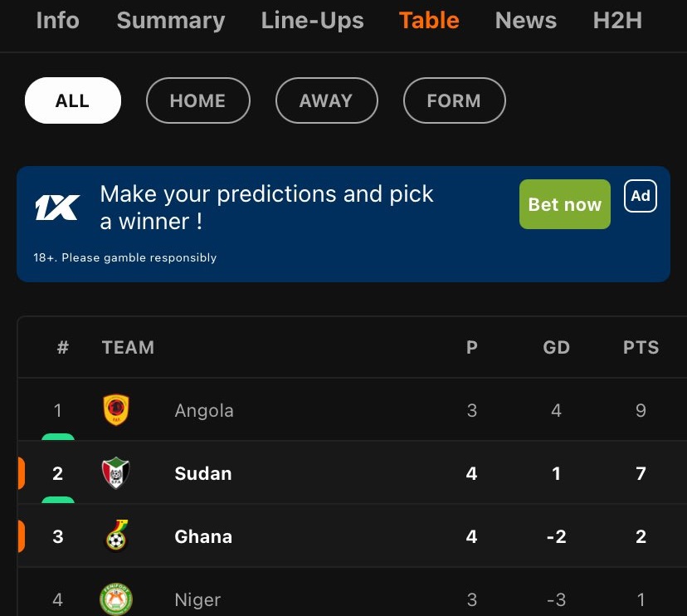Tap the Ad label badge

[x=640, y=196]
